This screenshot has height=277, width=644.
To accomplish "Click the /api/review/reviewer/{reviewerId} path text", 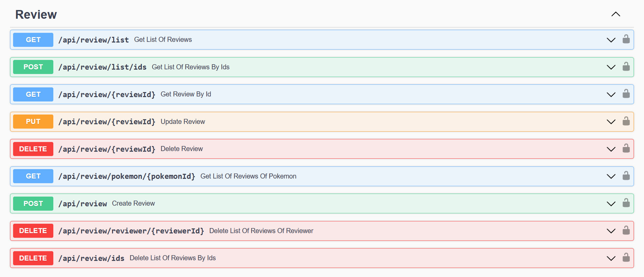I will (x=131, y=231).
